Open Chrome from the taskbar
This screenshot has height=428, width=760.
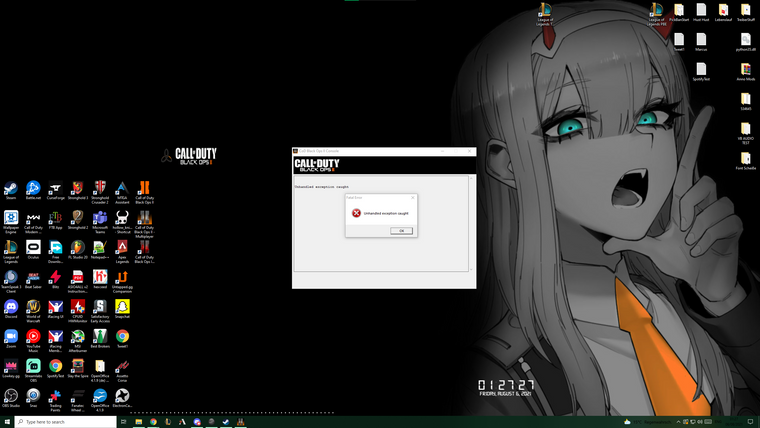[153, 422]
